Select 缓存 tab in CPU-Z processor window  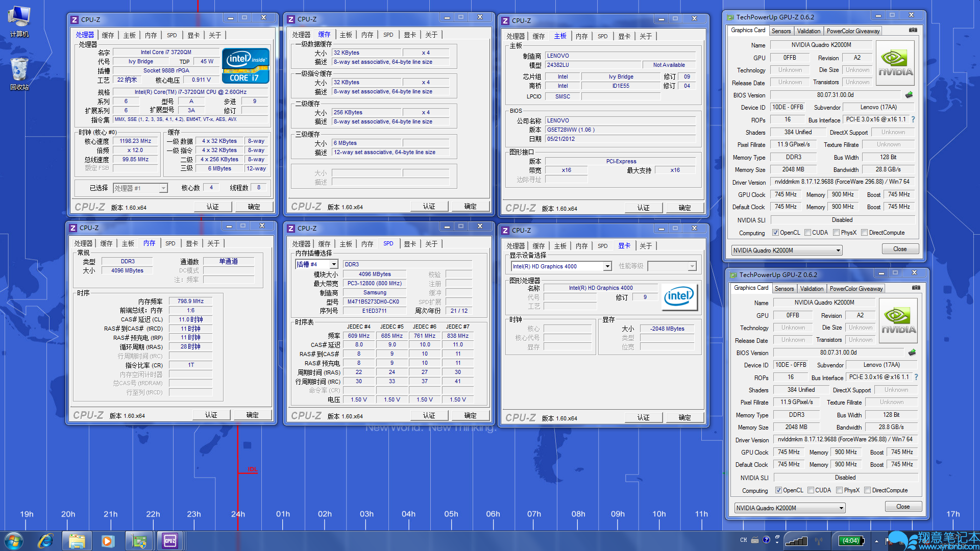pyautogui.click(x=108, y=35)
